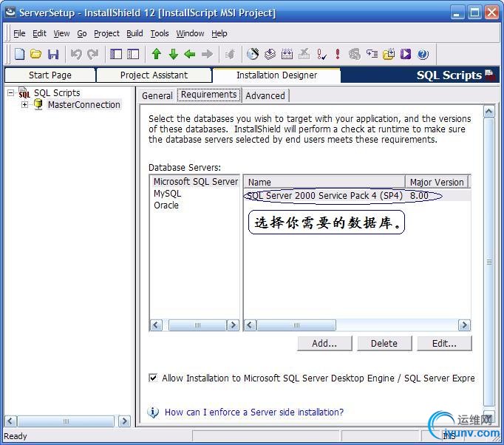This screenshot has width=504, height=445.
Task: Open the Go menu
Action: tap(81, 33)
